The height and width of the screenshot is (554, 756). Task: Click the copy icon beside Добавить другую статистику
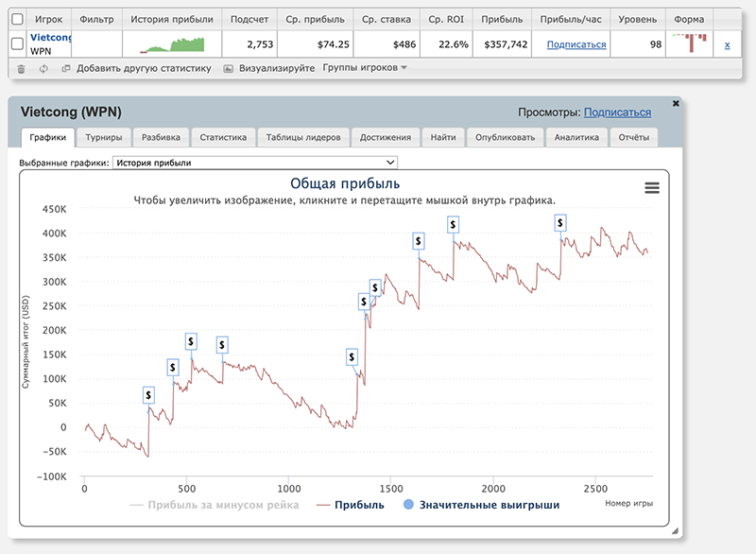[x=66, y=68]
